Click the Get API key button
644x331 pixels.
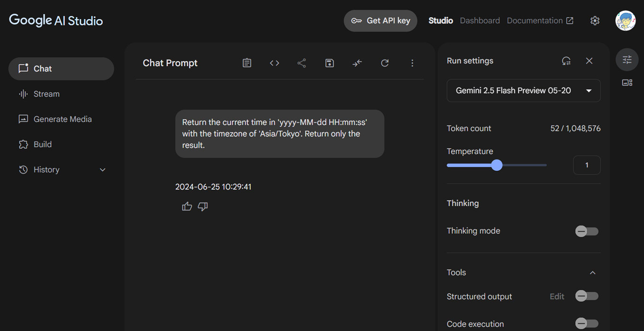pyautogui.click(x=380, y=21)
